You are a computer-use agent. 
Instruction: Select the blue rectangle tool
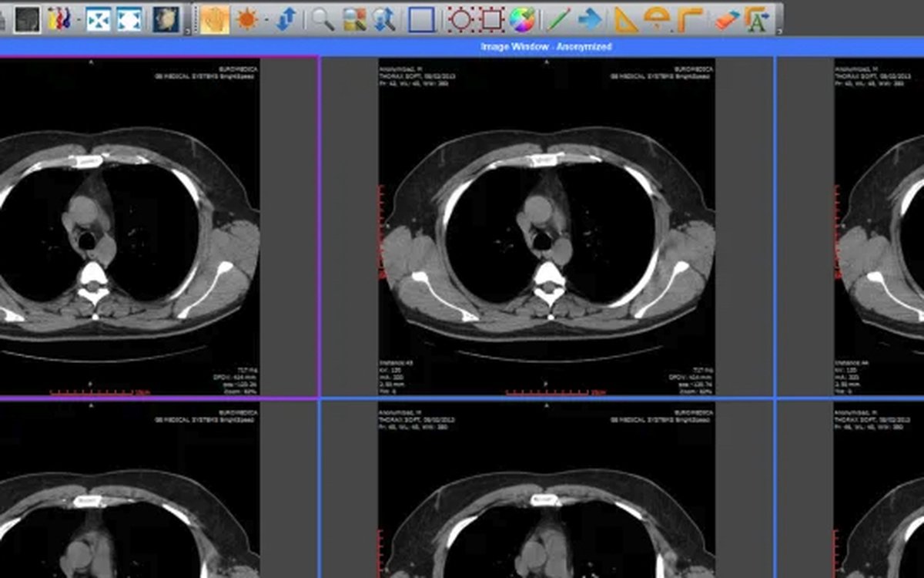point(422,18)
